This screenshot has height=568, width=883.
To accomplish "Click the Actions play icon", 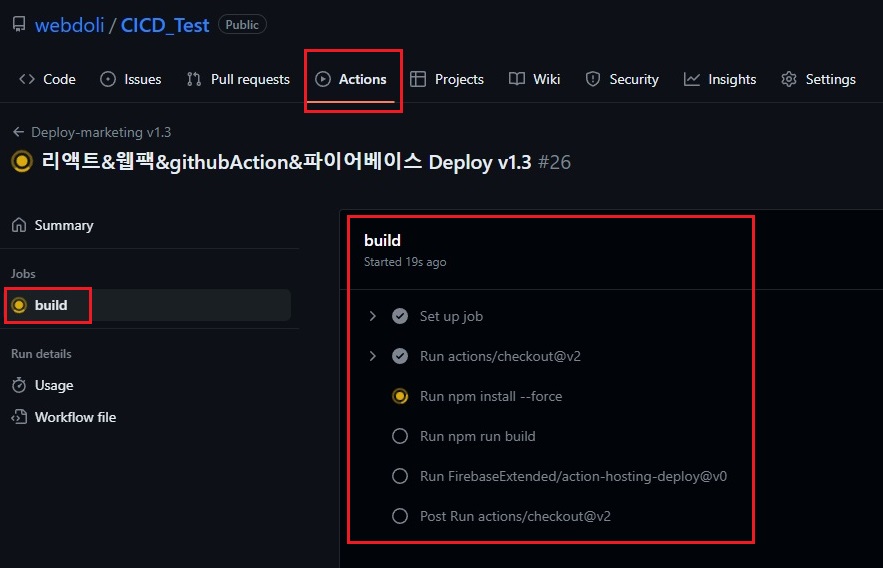I will (323, 79).
